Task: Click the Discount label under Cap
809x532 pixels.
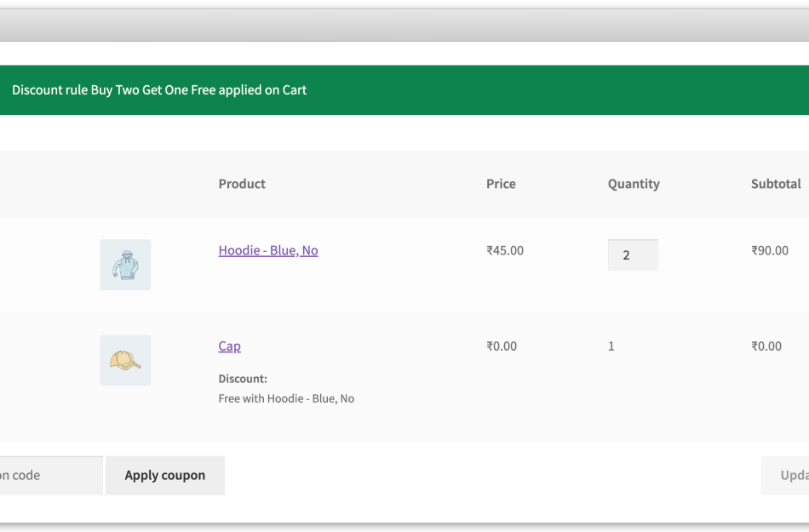Action: (243, 379)
